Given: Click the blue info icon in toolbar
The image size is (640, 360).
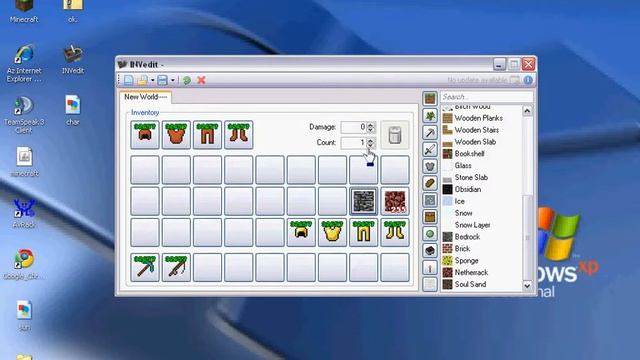Looking at the screenshot, I should click(528, 80).
